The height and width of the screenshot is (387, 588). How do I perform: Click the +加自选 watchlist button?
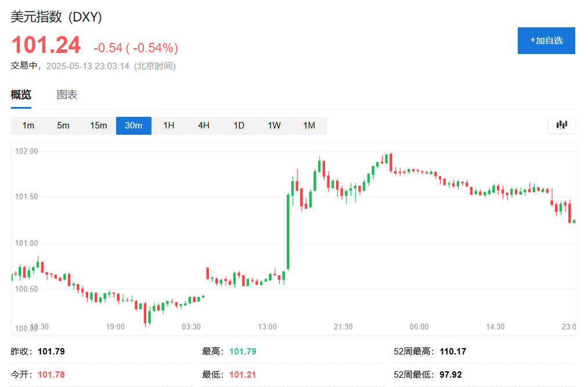(x=546, y=41)
